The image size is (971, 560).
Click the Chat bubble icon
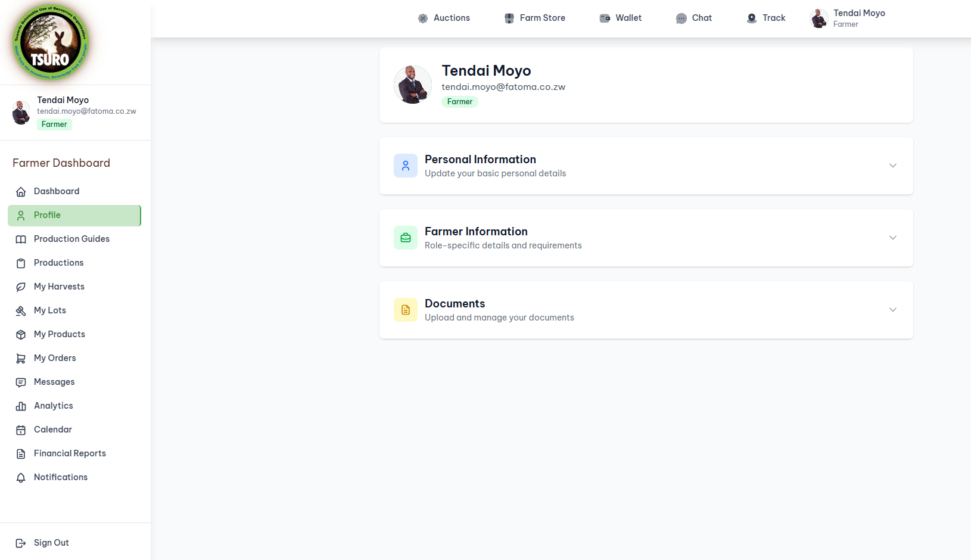point(680,18)
